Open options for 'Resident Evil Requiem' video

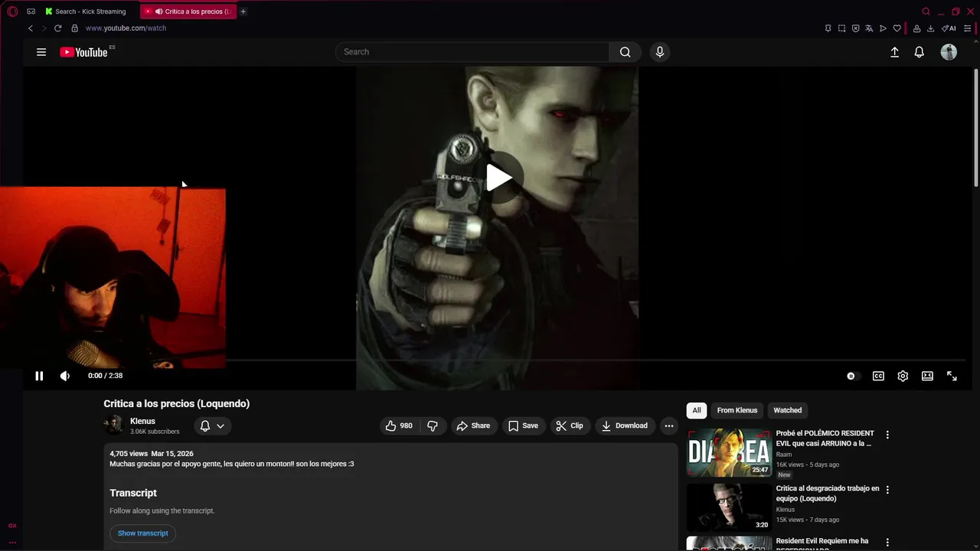887,543
